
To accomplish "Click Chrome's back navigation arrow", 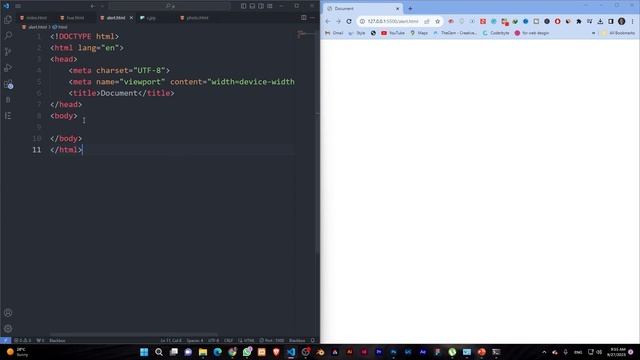I will 328,21.
